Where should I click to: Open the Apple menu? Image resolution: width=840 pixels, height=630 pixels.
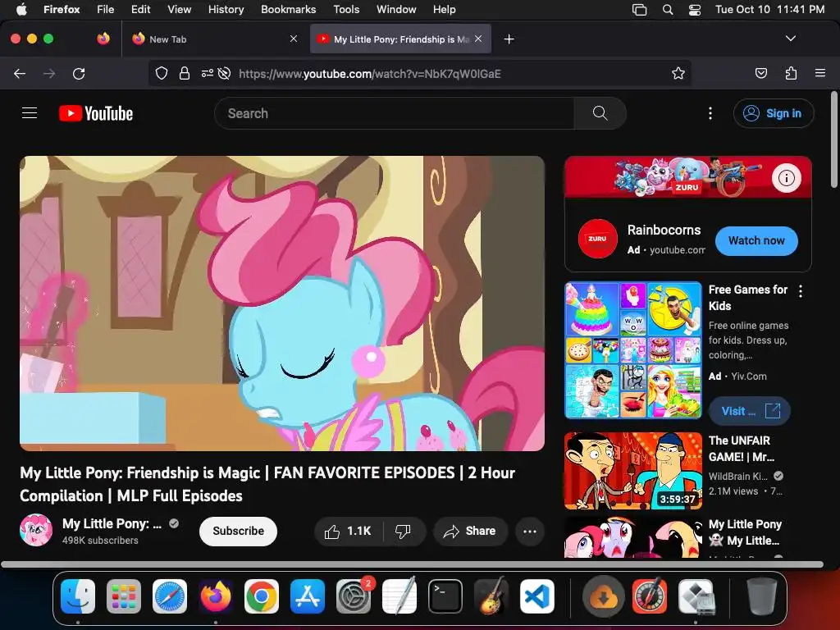[x=21, y=10]
